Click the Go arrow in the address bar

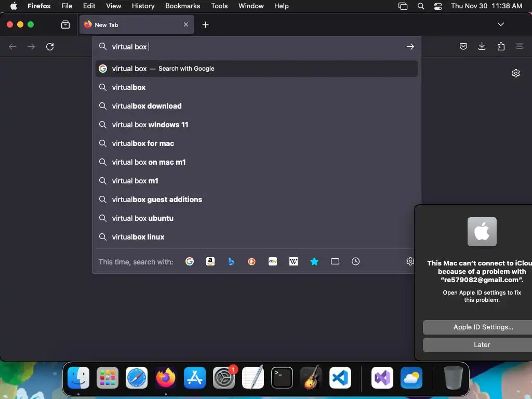click(410, 46)
